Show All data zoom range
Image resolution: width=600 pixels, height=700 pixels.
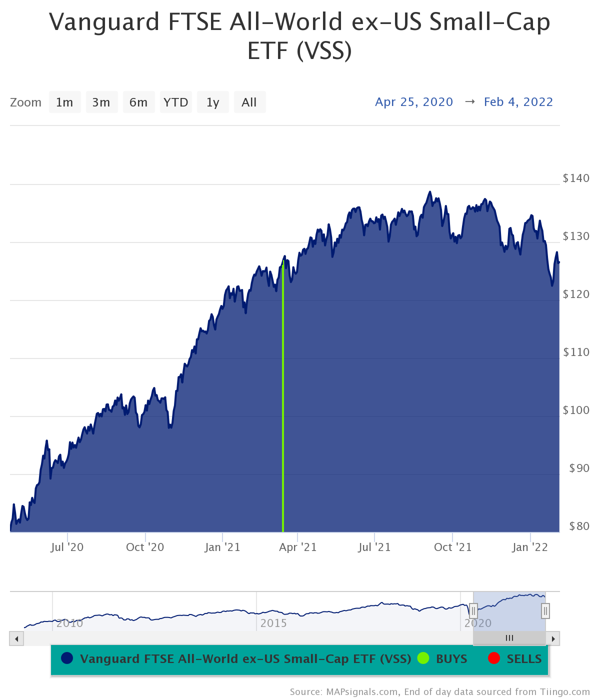pos(249,102)
